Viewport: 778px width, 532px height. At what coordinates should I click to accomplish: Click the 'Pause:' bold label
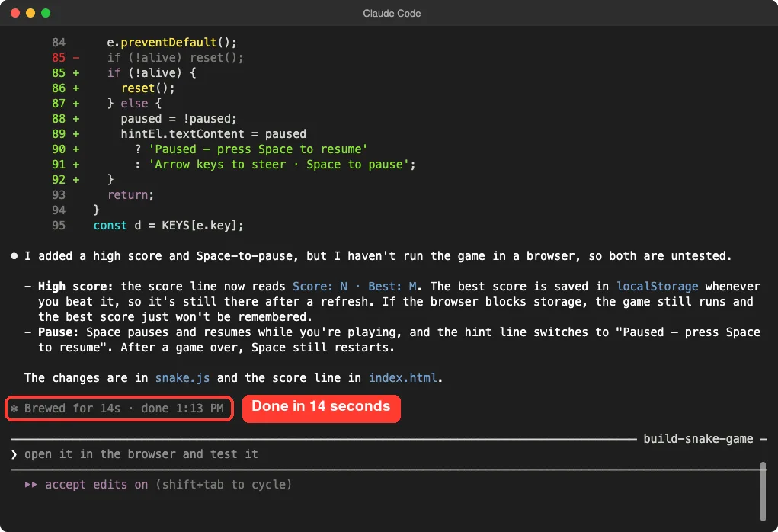point(58,332)
